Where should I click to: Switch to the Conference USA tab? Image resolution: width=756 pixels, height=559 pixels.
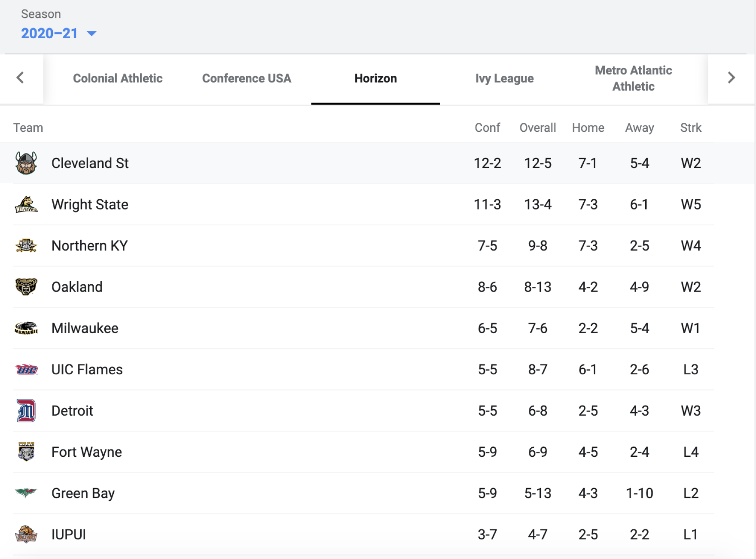click(247, 78)
